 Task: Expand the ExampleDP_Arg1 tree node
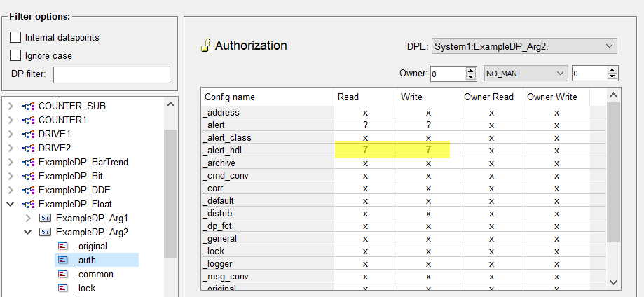pos(28,218)
